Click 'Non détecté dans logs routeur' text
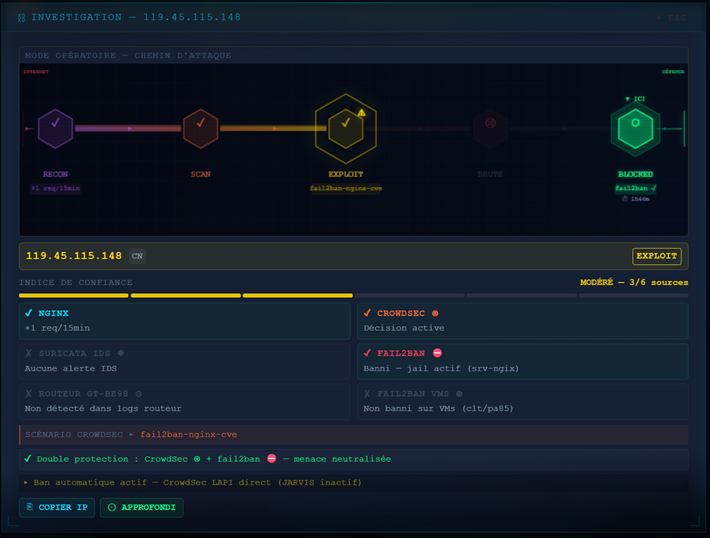Image resolution: width=710 pixels, height=538 pixels. point(103,408)
